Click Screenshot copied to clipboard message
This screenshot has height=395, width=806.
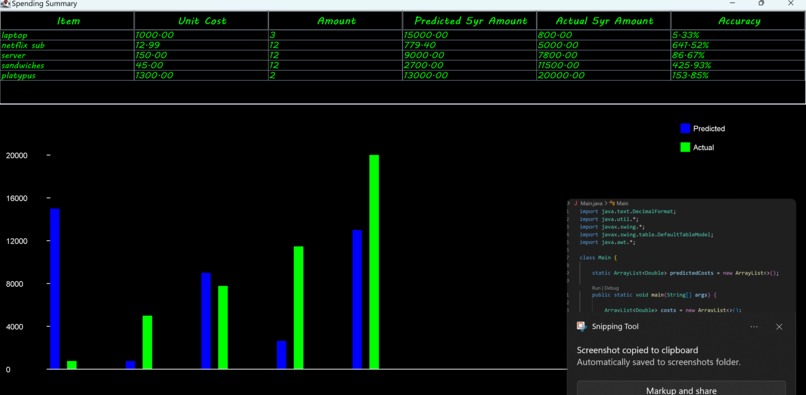pyautogui.click(x=637, y=350)
